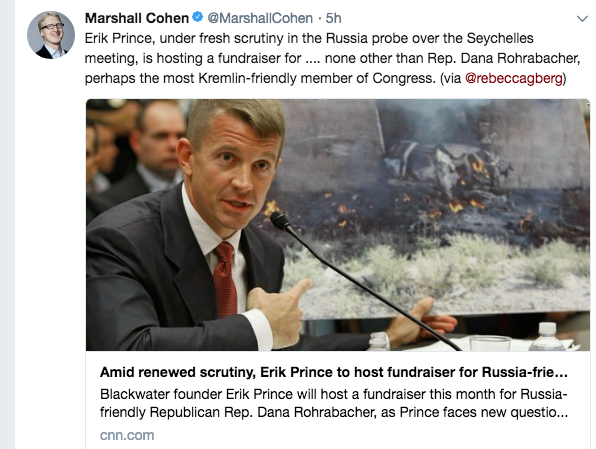Click the tweet line mentioning Seychelles
This screenshot has width=596, height=449.
tap(309, 38)
